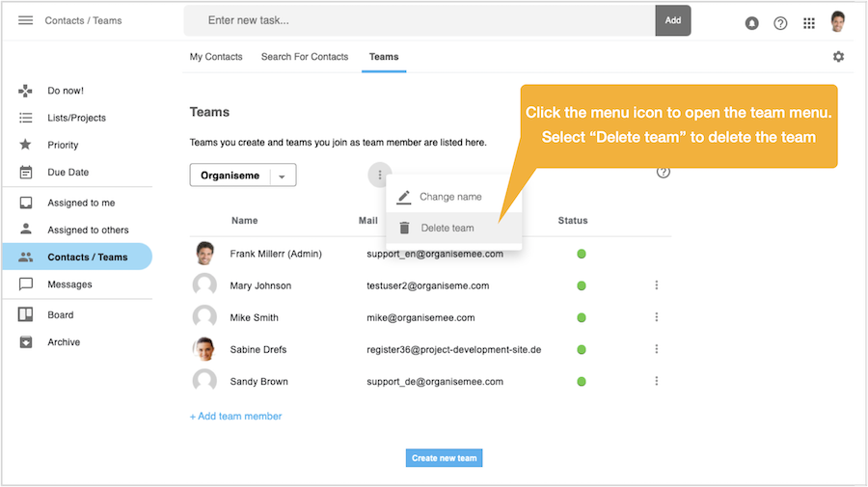Open the settings gear icon
868x487 pixels.
point(838,57)
